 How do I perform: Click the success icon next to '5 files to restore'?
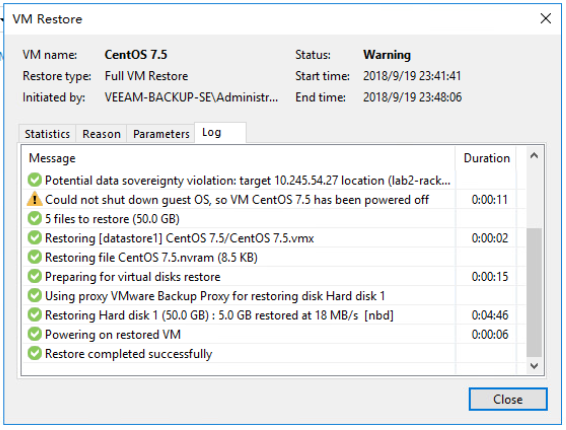click(x=35, y=218)
